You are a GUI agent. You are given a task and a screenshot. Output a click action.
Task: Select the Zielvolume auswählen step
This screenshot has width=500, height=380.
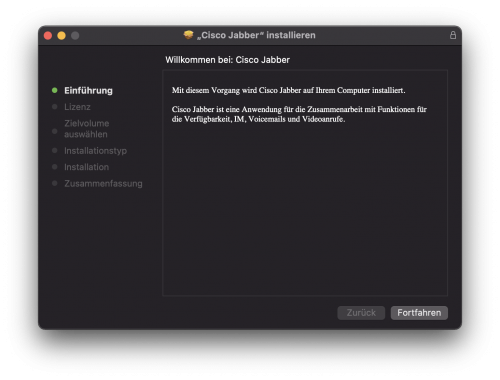coord(87,129)
